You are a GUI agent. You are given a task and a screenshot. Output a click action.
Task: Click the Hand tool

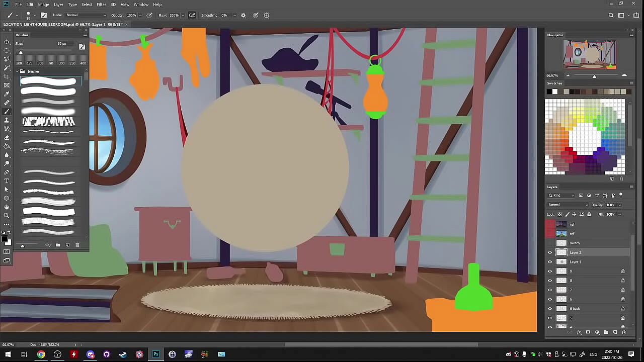[x=7, y=207]
